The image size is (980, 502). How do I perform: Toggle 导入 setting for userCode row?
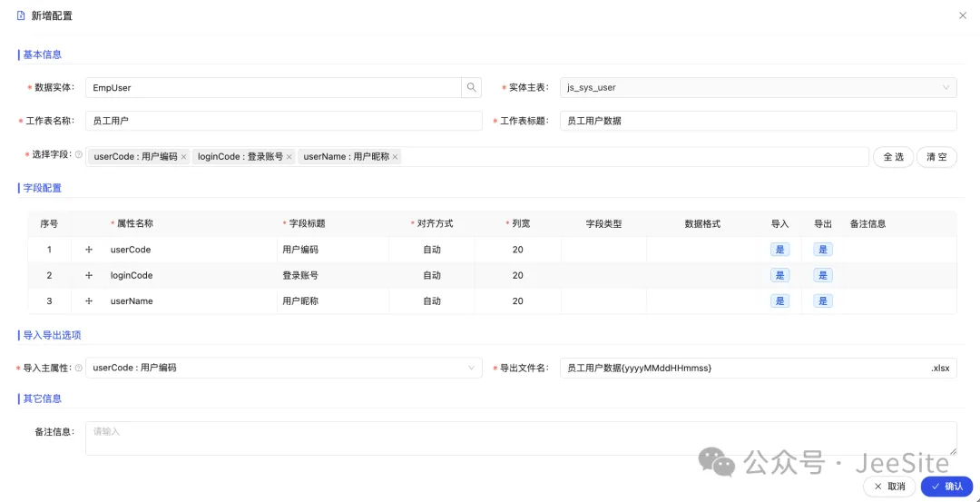click(779, 250)
